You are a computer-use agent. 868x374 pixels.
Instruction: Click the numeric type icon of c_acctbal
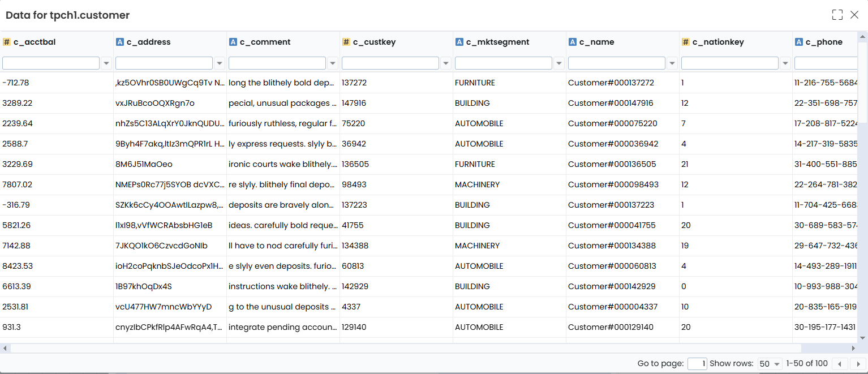[7, 42]
